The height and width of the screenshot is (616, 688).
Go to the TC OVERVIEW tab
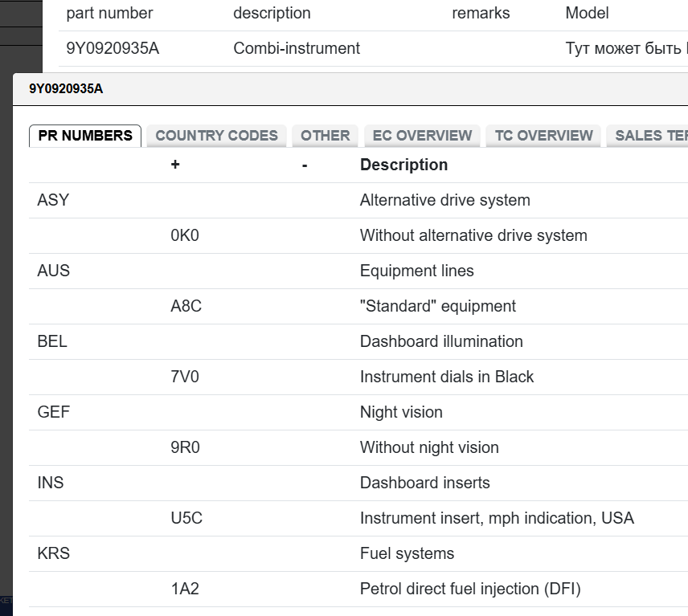[x=543, y=136]
